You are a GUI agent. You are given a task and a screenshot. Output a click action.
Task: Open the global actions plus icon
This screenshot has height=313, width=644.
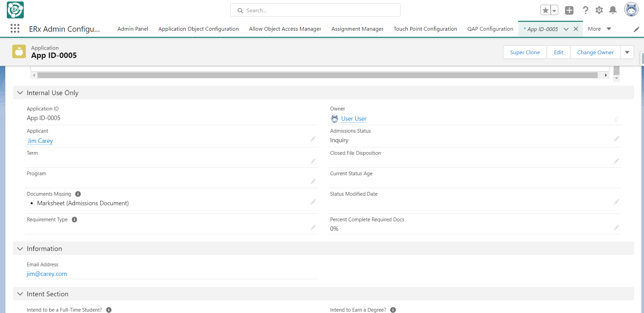pos(569,10)
